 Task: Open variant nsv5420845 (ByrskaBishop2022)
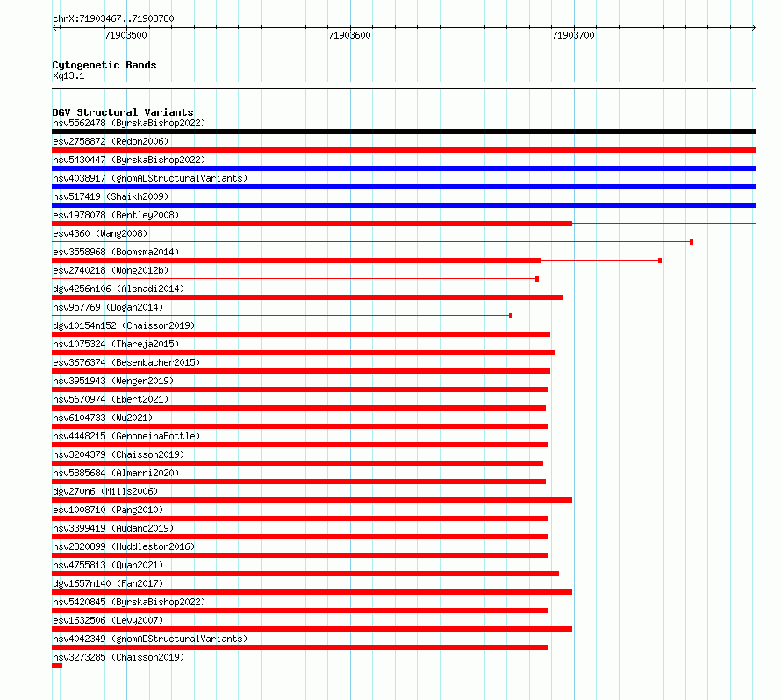point(129,602)
